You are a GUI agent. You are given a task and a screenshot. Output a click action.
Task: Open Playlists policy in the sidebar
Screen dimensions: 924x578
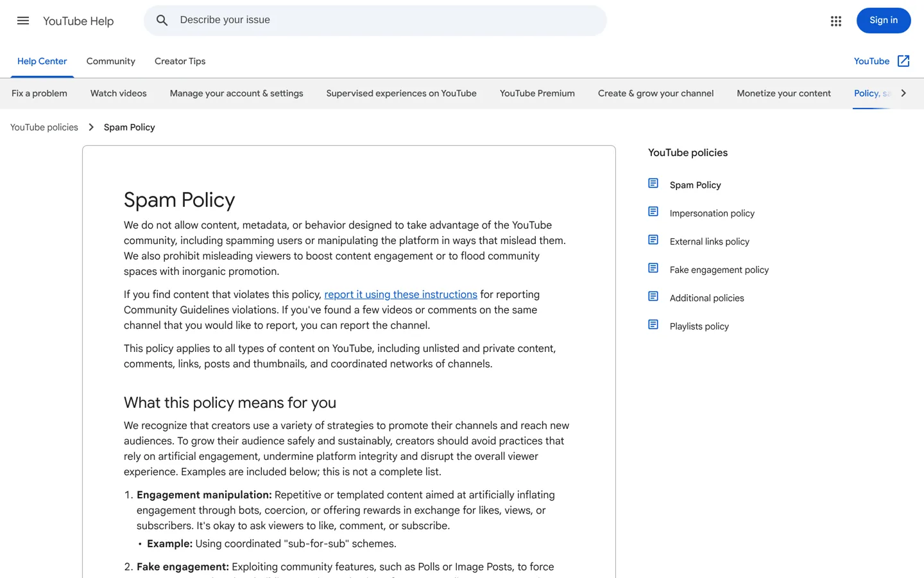[x=699, y=326]
